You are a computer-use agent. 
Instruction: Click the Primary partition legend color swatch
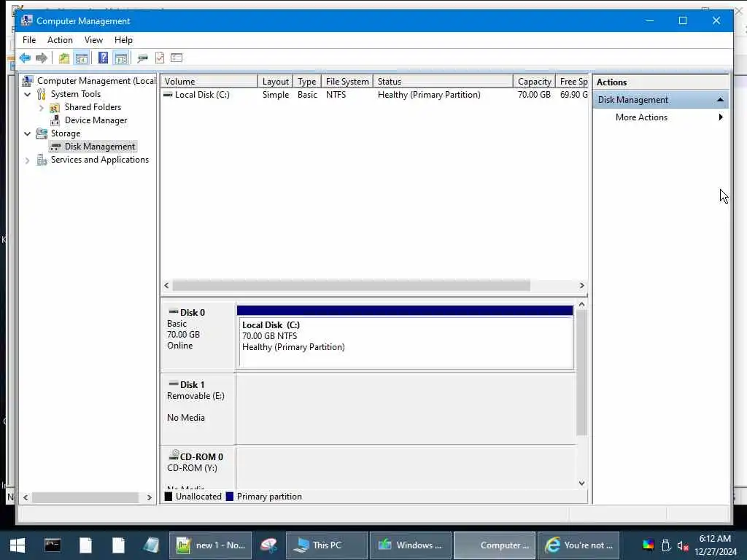click(x=230, y=497)
